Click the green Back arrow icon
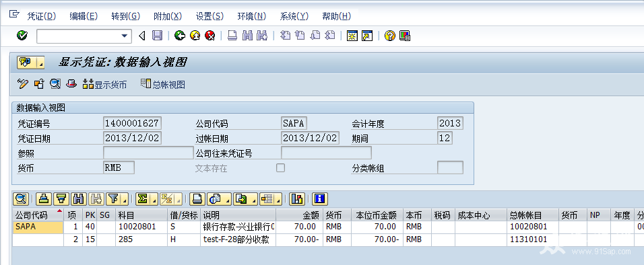 pyautogui.click(x=179, y=36)
